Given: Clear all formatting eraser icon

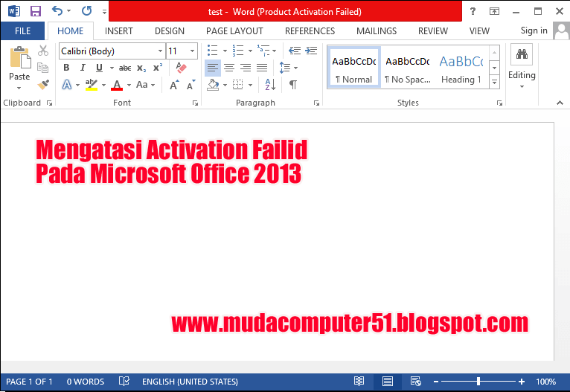Looking at the screenshot, I should point(181,67).
